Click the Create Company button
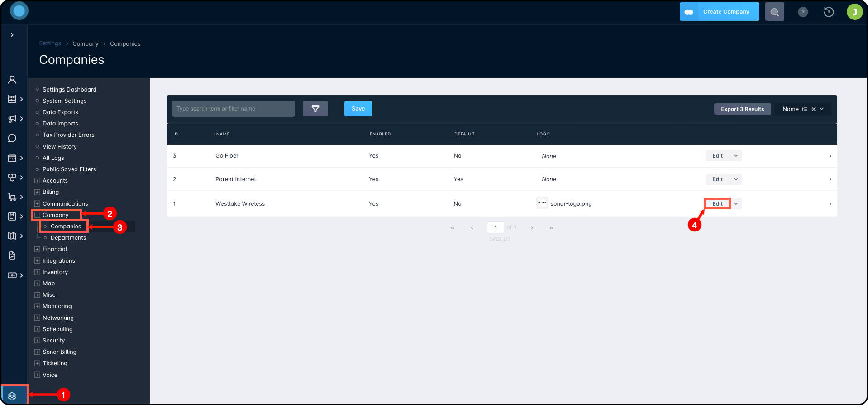 click(719, 12)
